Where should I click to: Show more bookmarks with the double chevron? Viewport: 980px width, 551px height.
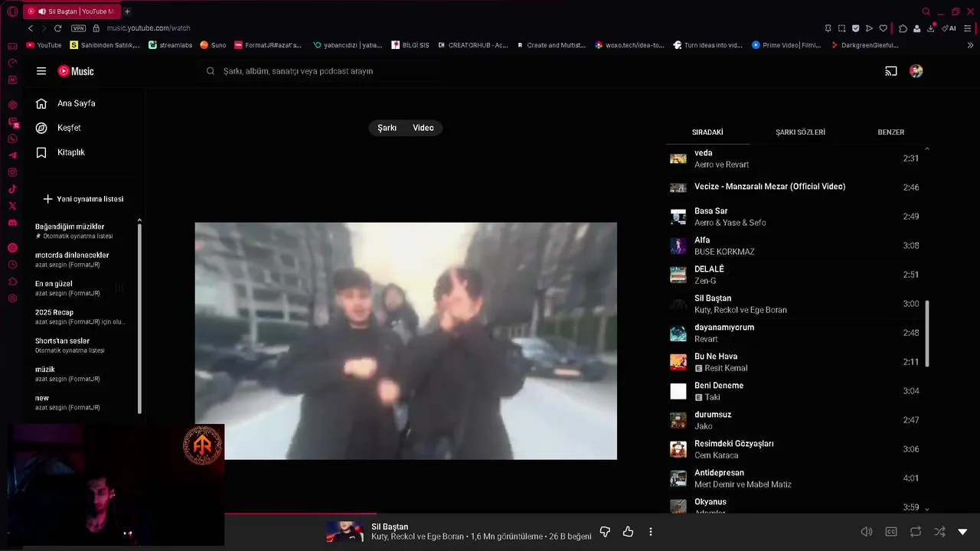[971, 45]
